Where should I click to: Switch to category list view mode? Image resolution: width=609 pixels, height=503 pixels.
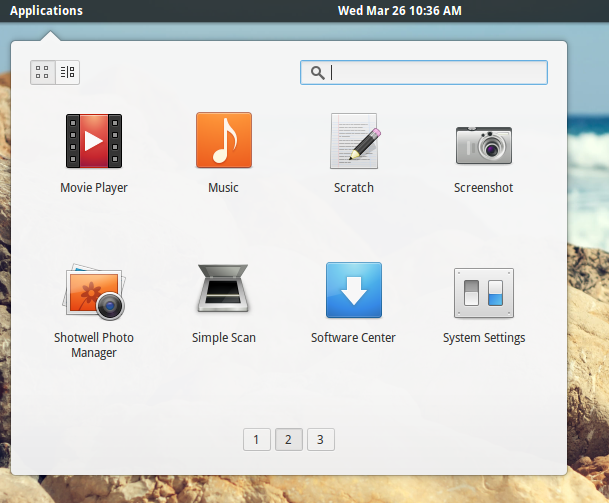68,72
